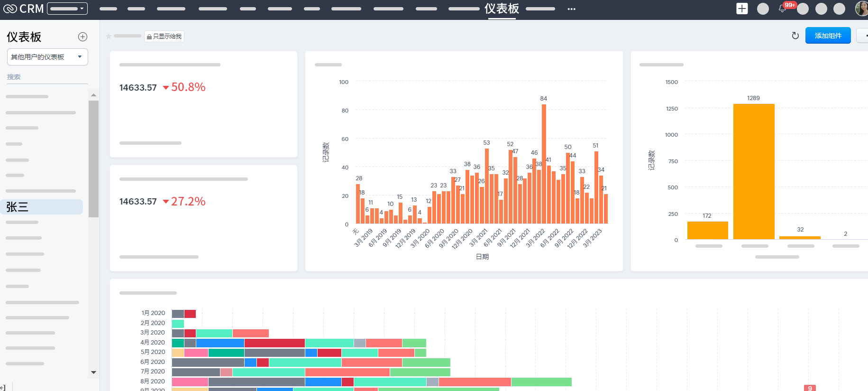Collapse the sidebar with bottom-left arrow icon
The image size is (868, 391).
point(3,388)
